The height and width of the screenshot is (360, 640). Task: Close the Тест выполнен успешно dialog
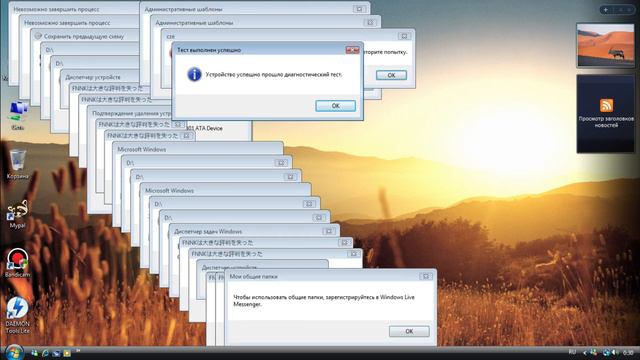coord(352,50)
